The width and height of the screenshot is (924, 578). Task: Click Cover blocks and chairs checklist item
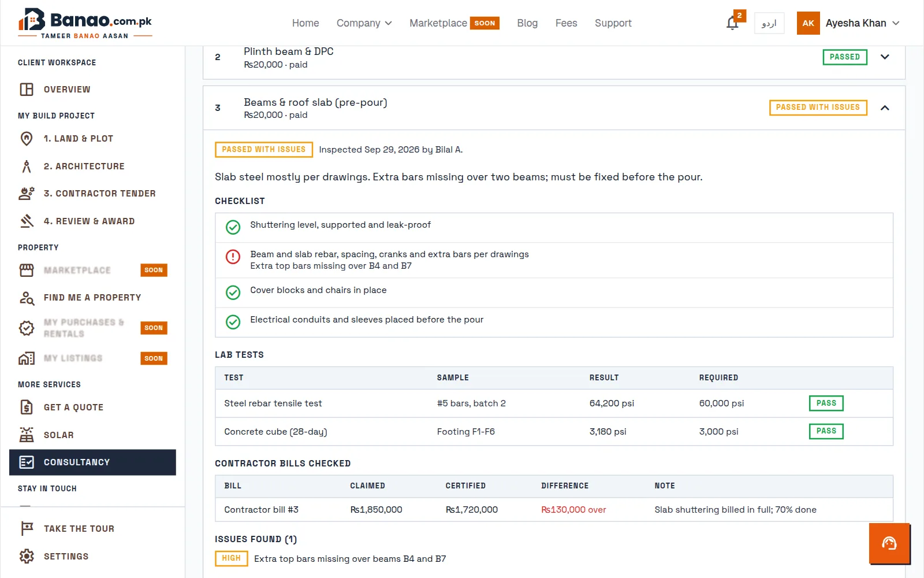tap(554, 292)
